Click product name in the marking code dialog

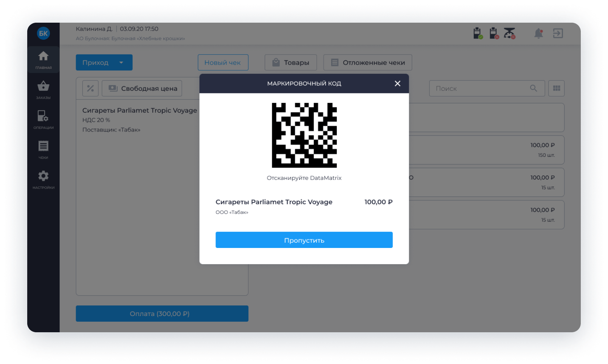(x=274, y=202)
